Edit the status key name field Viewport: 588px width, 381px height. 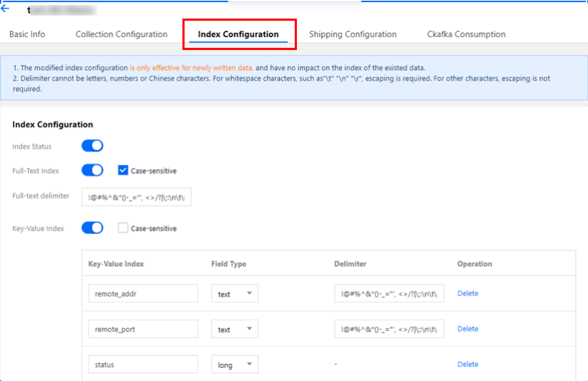[143, 365]
